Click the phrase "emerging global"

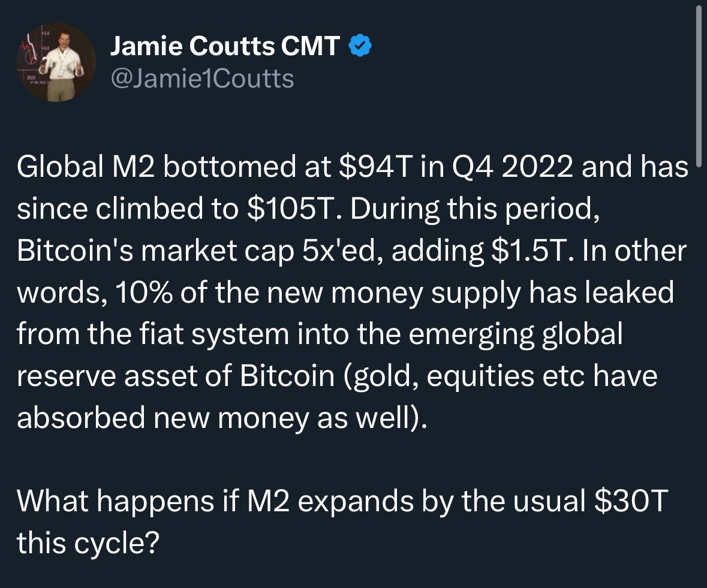[524, 334]
